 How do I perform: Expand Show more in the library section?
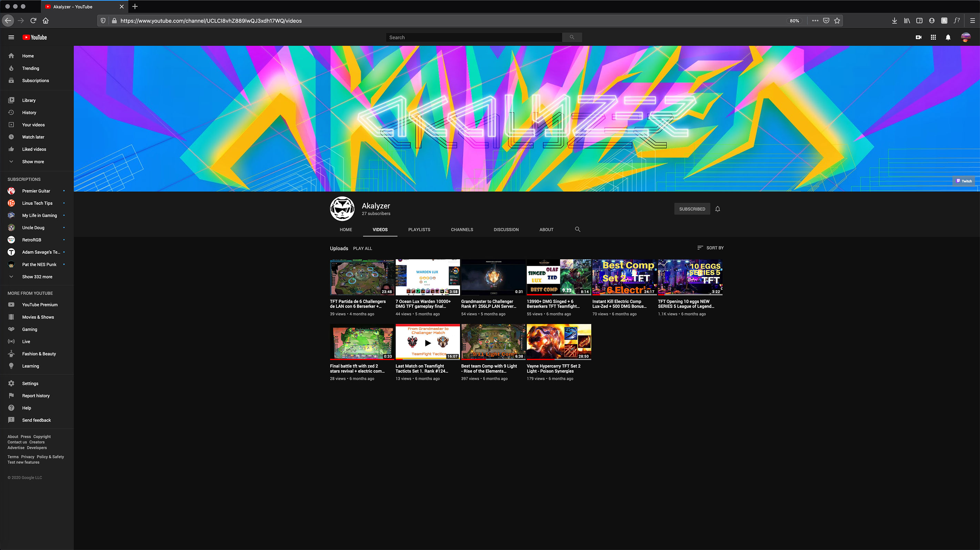(x=33, y=162)
